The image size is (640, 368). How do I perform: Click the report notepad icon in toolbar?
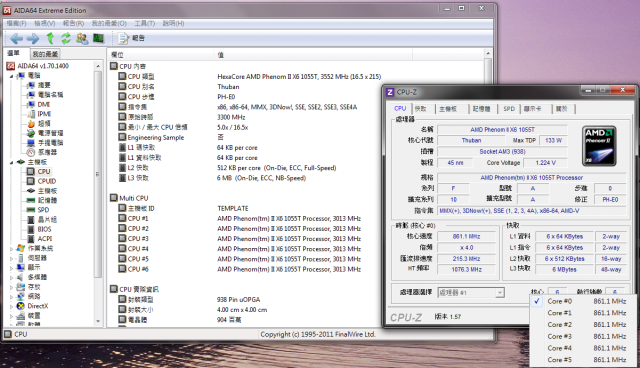(123, 38)
